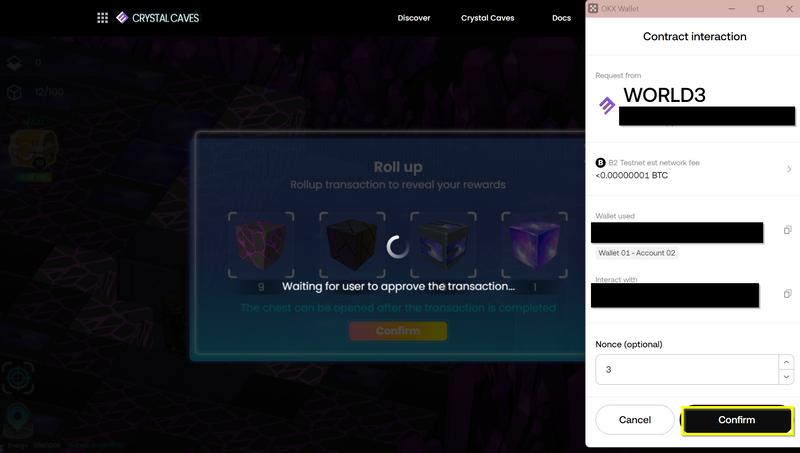Click the target crosshair icon

point(18,379)
